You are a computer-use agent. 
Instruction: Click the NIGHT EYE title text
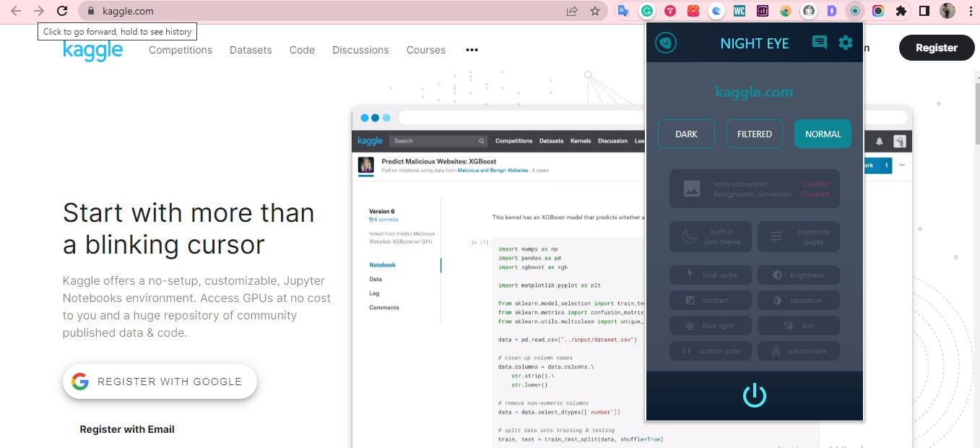[x=755, y=43]
